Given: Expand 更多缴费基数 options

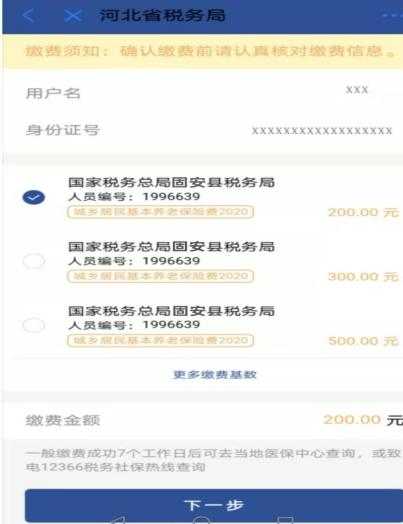Looking at the screenshot, I should click(x=215, y=374).
